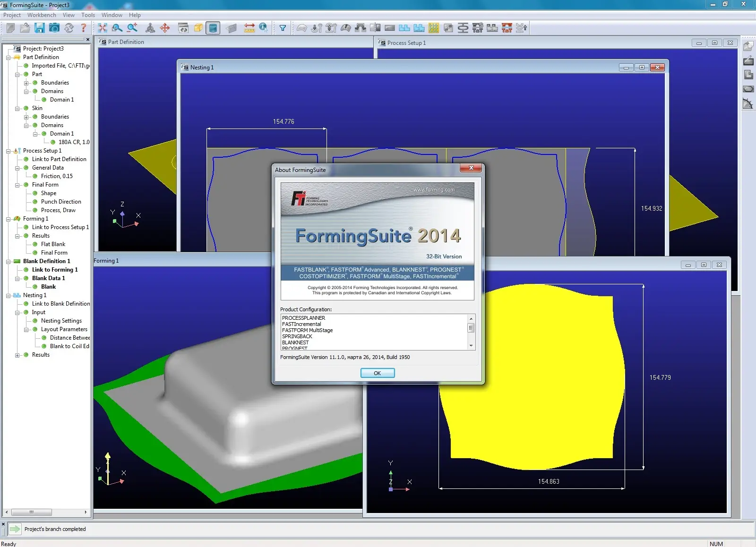Collapse the Blank Definition 1 node

[x=8, y=261]
